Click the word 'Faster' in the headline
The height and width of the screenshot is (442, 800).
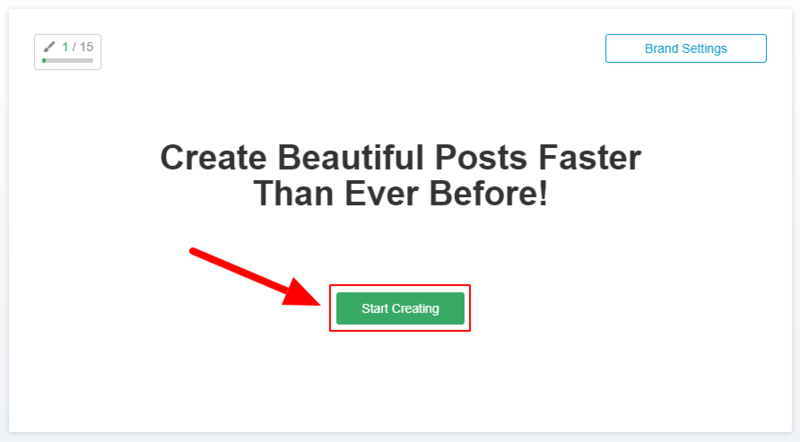coord(590,157)
